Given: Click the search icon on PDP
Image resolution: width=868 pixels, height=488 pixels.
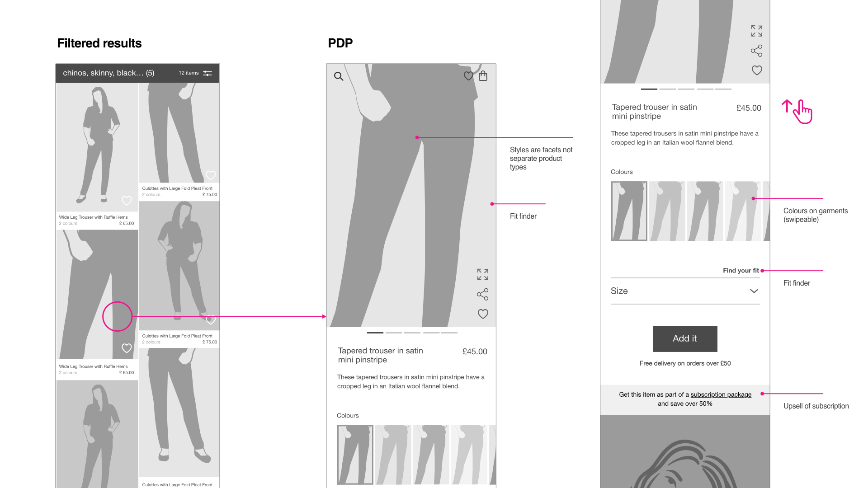Looking at the screenshot, I should 338,76.
